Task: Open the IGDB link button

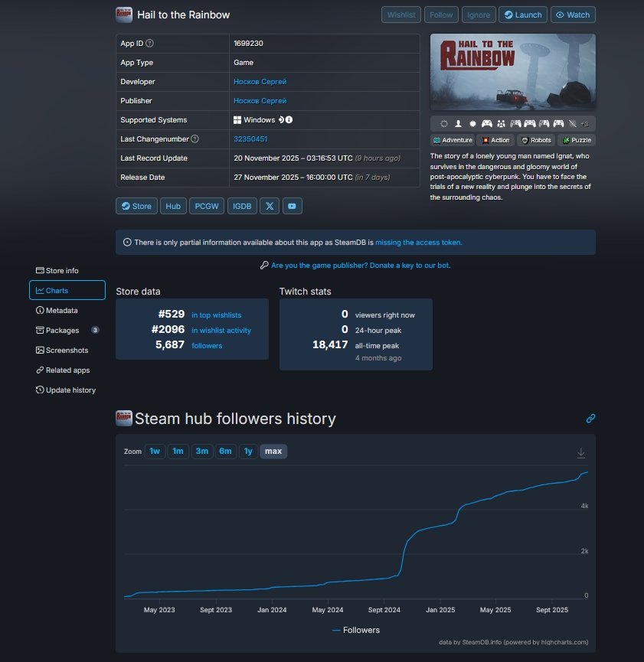Action: click(x=242, y=206)
